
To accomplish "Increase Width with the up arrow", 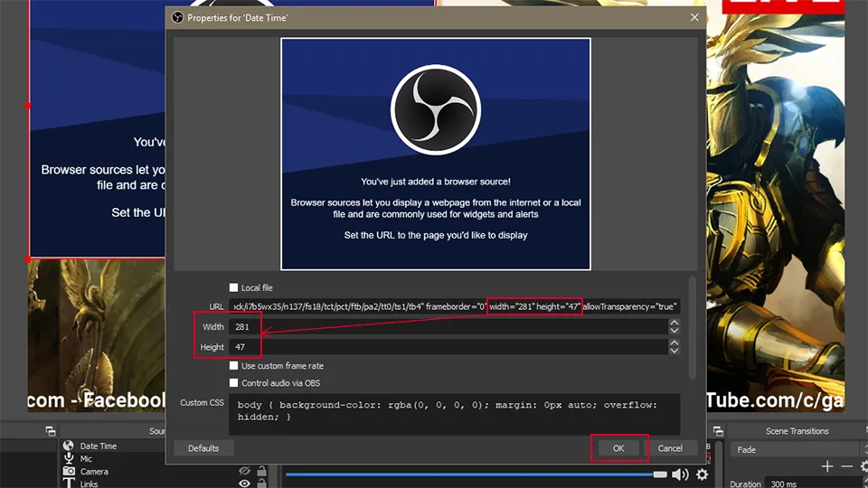I will [x=674, y=323].
